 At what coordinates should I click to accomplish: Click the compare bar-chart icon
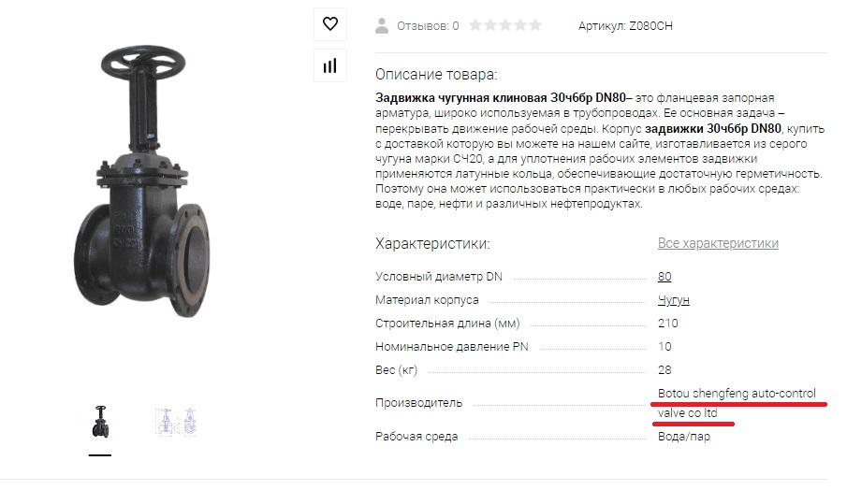pyautogui.click(x=330, y=65)
